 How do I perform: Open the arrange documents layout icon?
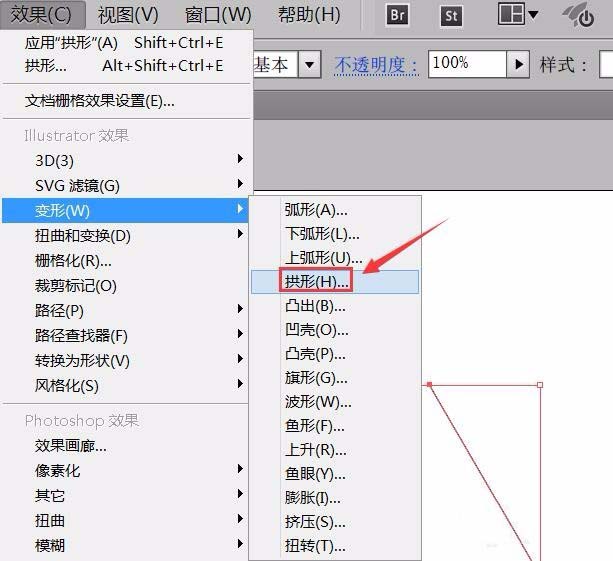click(511, 14)
